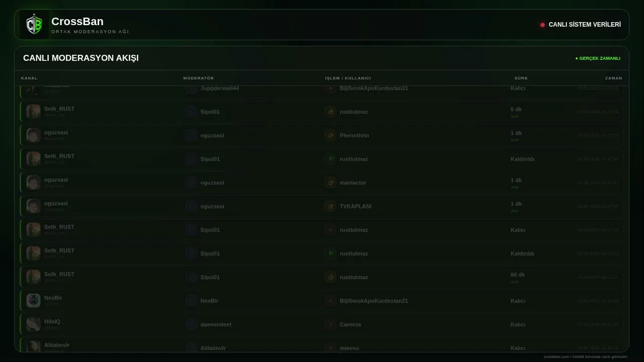Open NexBir channel avatar

point(33,301)
